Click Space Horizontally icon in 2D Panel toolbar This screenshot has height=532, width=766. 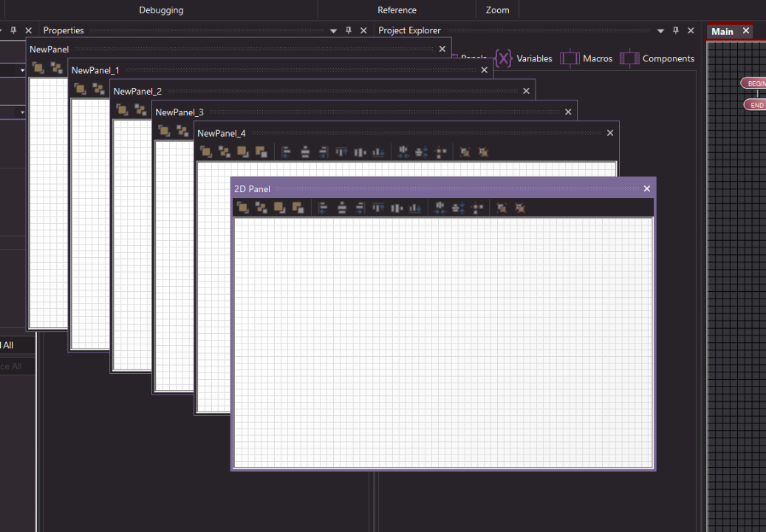441,208
